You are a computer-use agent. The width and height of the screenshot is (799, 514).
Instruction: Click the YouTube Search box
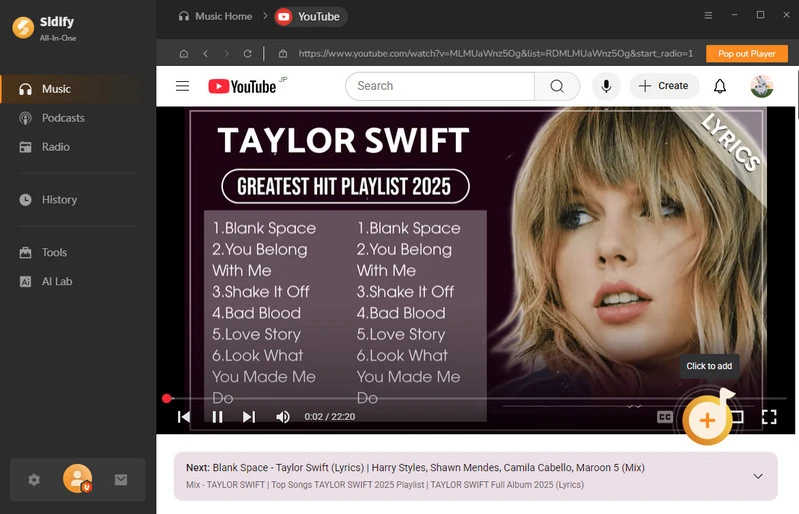[440, 86]
